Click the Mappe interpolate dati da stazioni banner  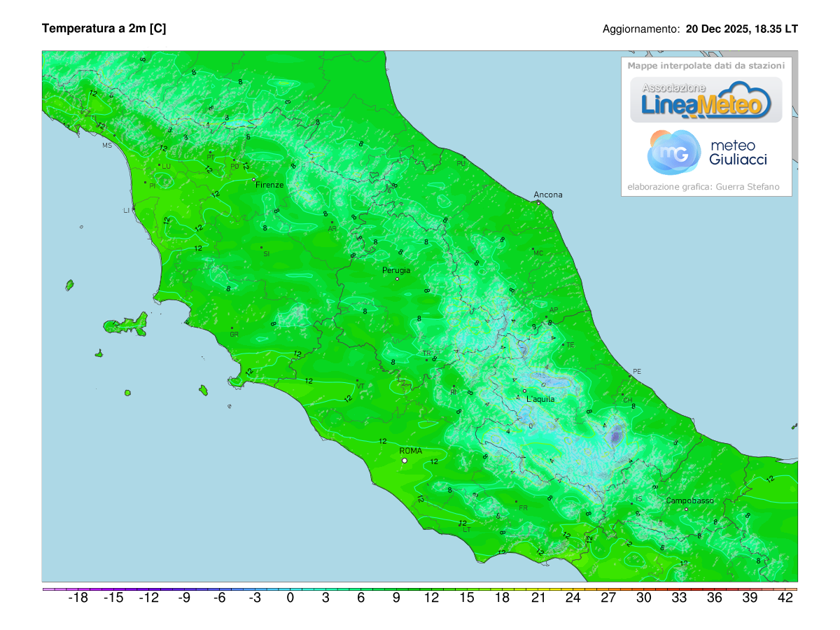706,64
